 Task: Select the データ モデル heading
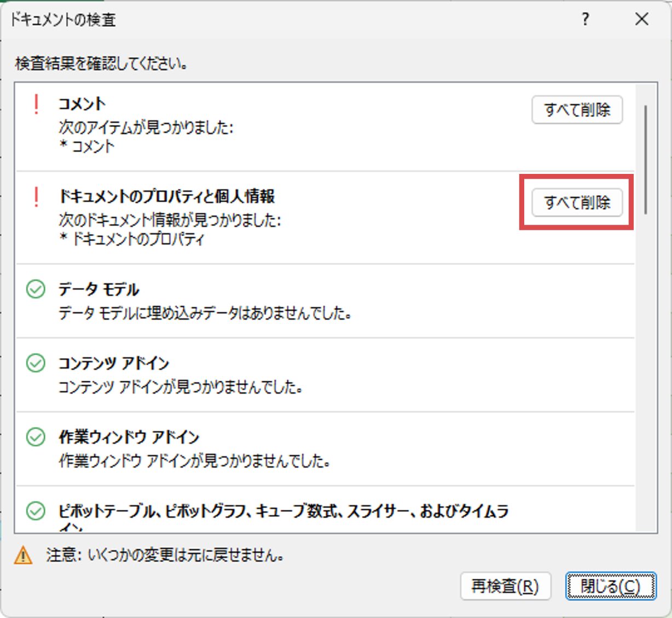[x=99, y=289]
